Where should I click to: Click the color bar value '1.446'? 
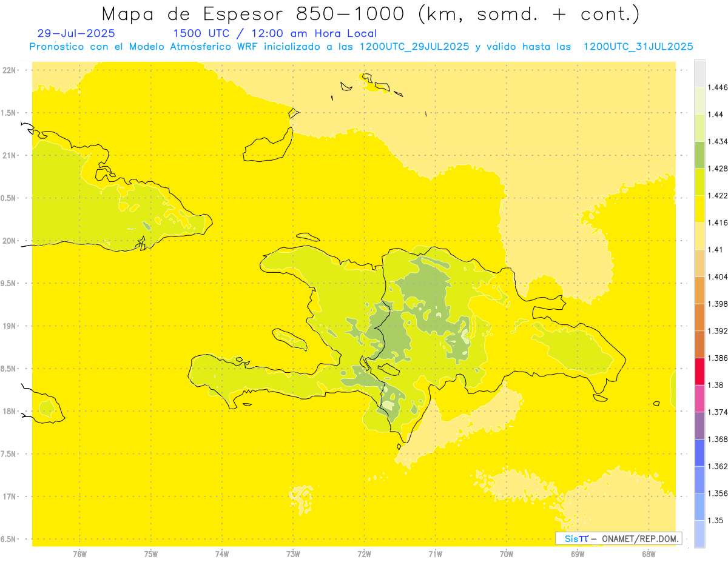pyautogui.click(x=718, y=87)
